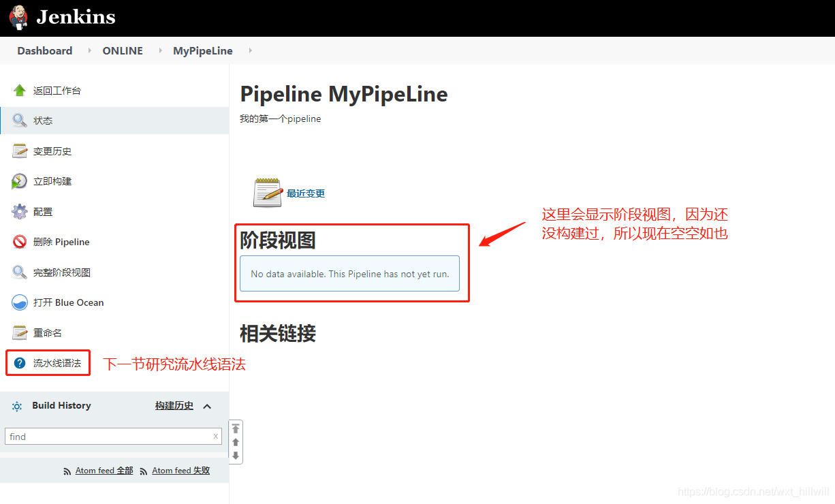Click the gear icon beside 配置
835x504 pixels.
point(20,212)
